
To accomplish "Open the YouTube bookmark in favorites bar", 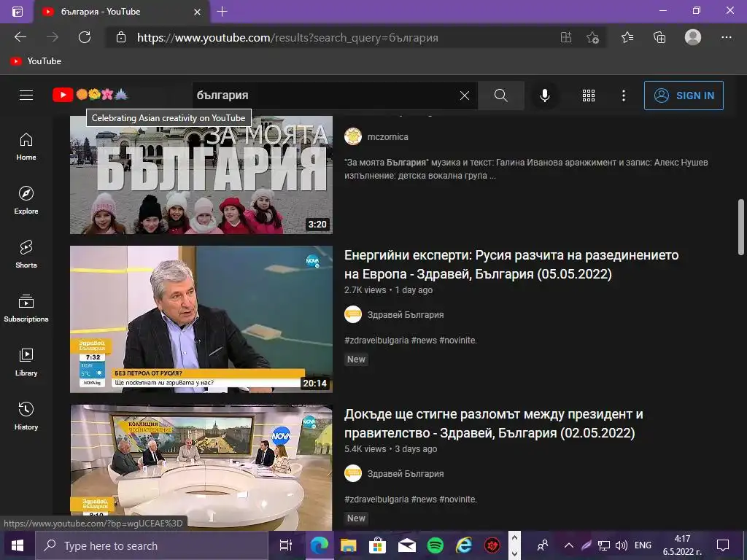I will tap(36, 61).
